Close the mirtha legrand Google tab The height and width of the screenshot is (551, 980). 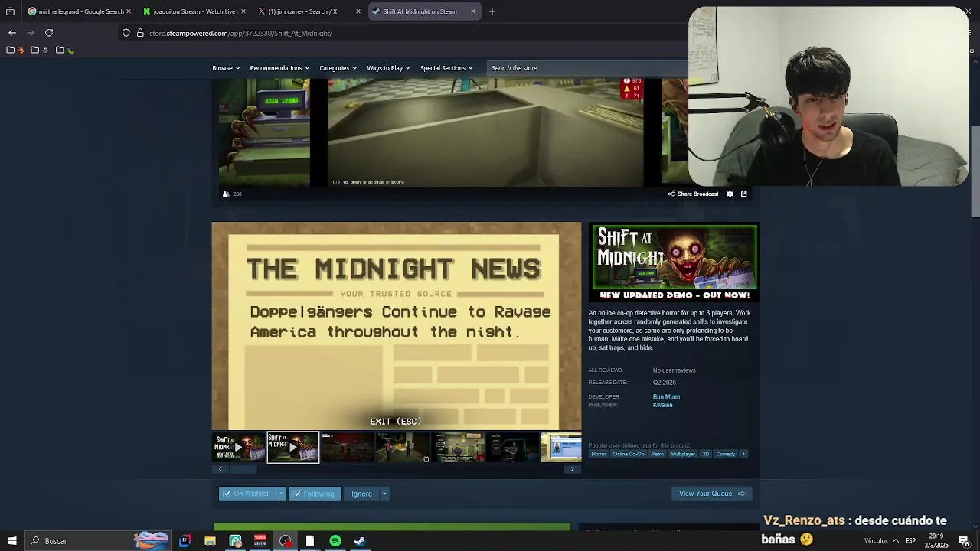[x=129, y=11]
